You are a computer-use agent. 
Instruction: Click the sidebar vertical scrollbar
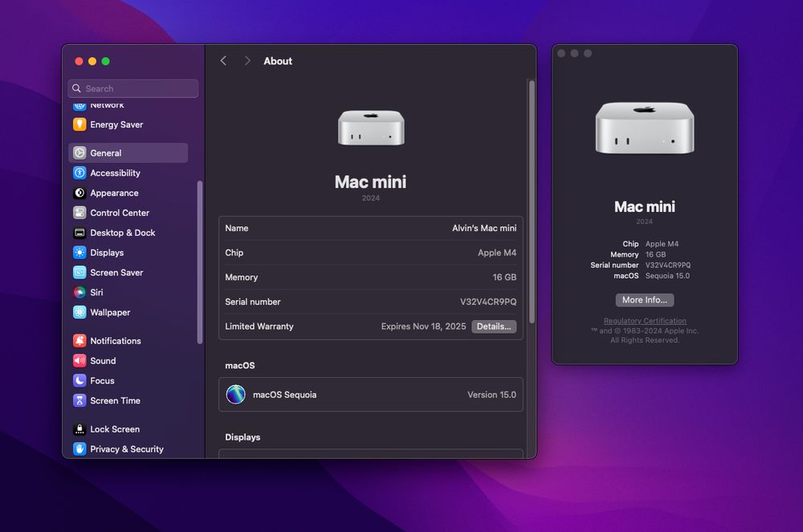pyautogui.click(x=200, y=262)
